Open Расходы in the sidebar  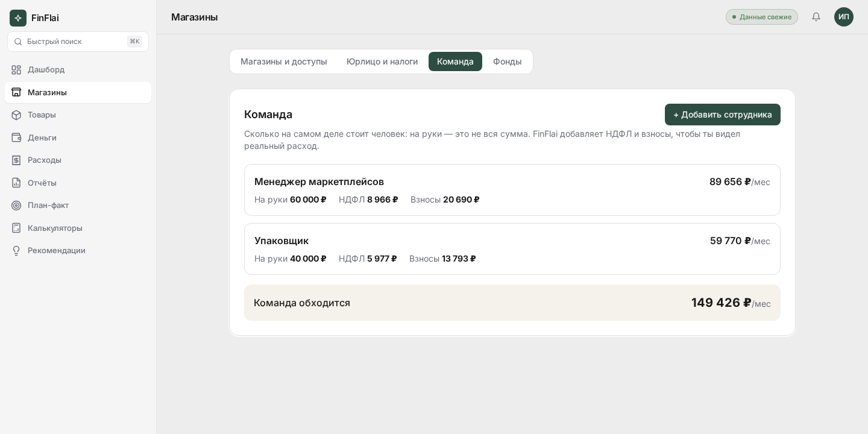click(x=78, y=160)
